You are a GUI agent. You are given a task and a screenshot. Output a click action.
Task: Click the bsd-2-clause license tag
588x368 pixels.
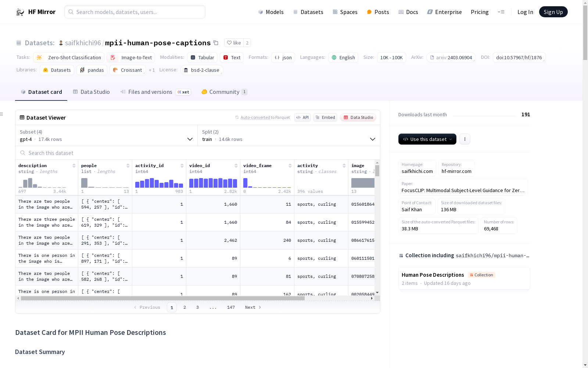pos(202,70)
